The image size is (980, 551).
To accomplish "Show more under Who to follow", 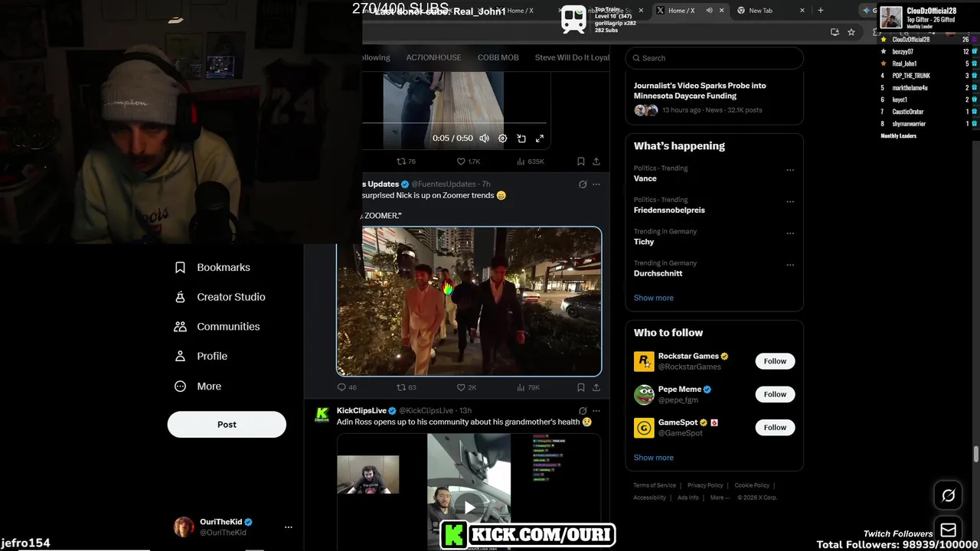I will [654, 458].
